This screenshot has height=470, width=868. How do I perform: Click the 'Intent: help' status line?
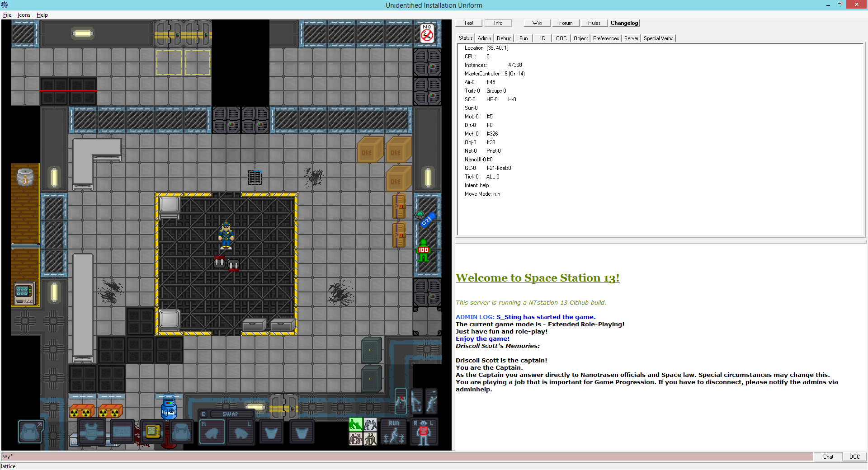(476, 185)
